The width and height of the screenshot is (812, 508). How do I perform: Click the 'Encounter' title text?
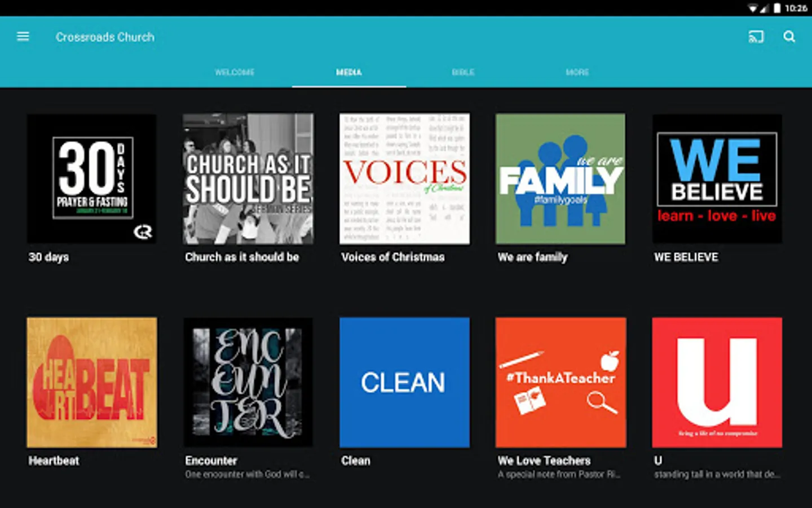(x=211, y=461)
